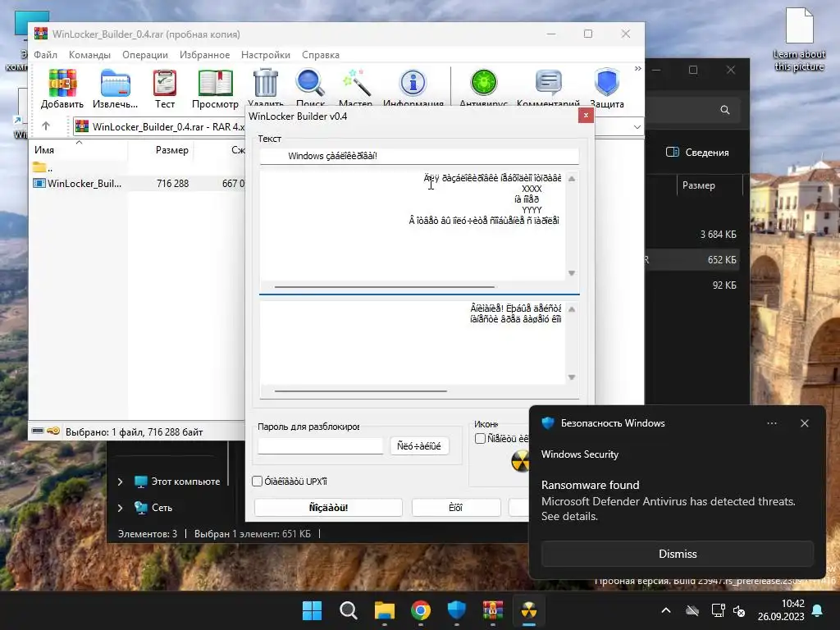Open Ransomware found notification details

click(669, 500)
